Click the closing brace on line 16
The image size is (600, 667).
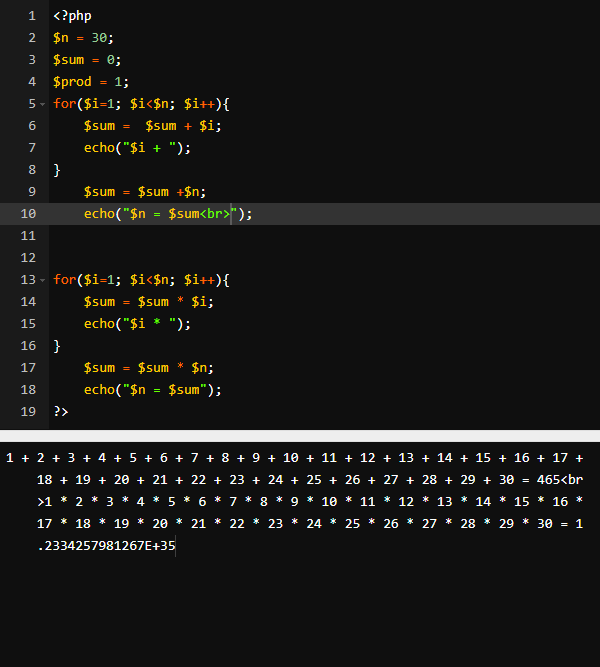coord(57,346)
